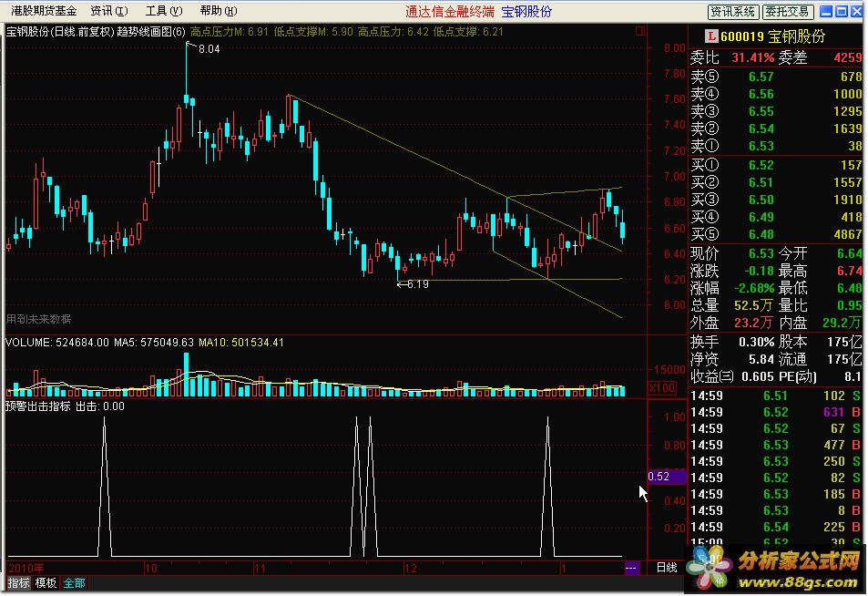
Task: Click the 通达信金融终端 title text
Action: 450,11
